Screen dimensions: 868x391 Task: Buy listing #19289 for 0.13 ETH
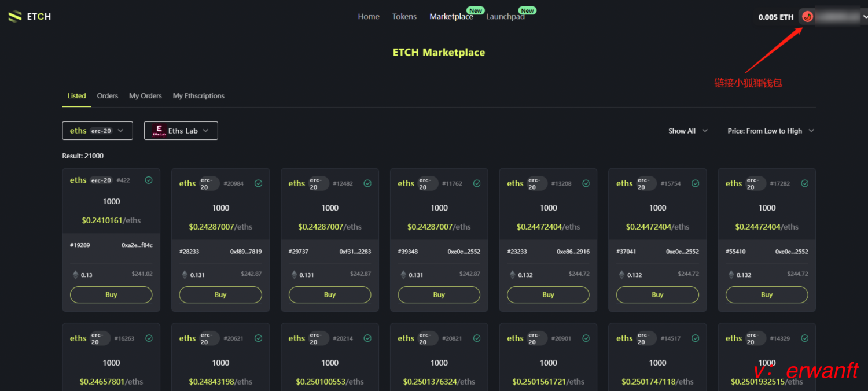point(111,295)
